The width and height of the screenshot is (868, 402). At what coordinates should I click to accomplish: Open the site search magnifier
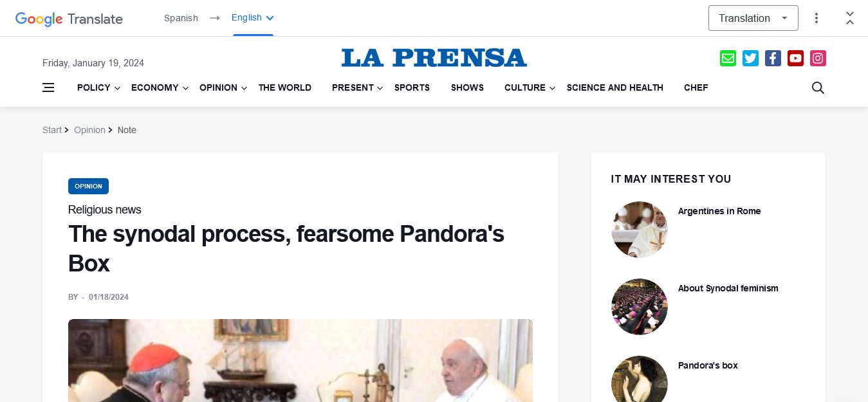[818, 87]
